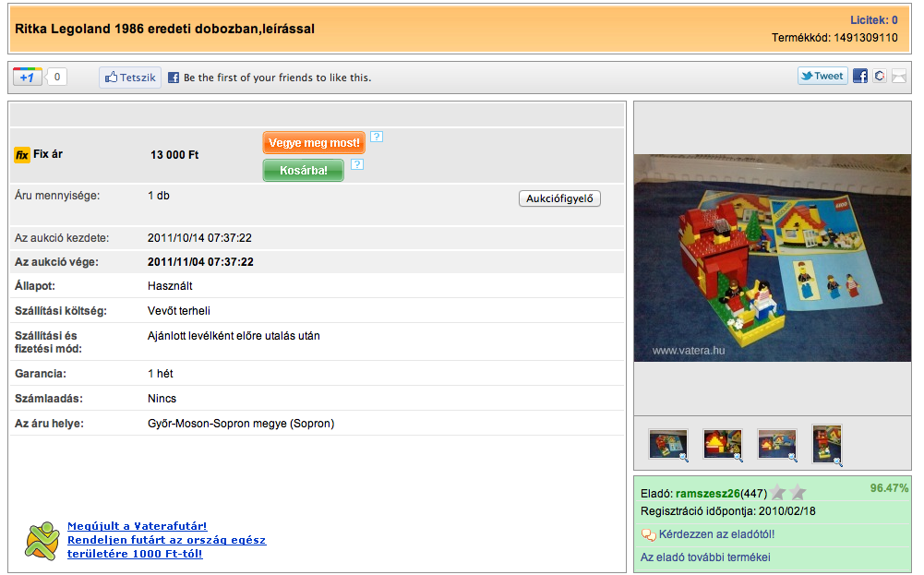Image resolution: width=924 pixels, height=575 pixels.
Task: Share the listing via Tweet button
Action: tap(822, 76)
